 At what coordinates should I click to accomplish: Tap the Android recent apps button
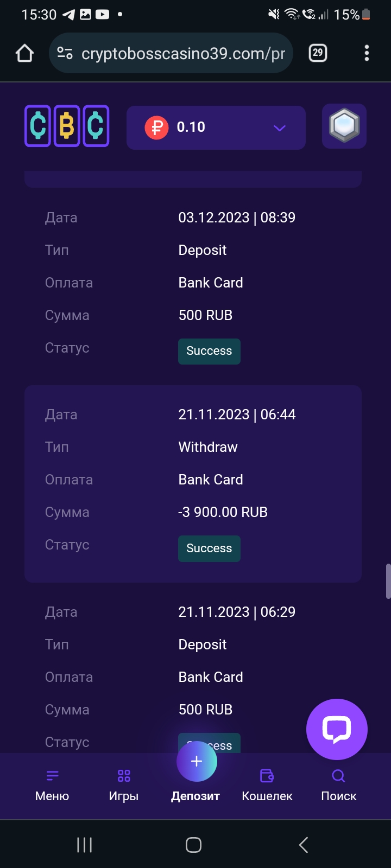(84, 845)
